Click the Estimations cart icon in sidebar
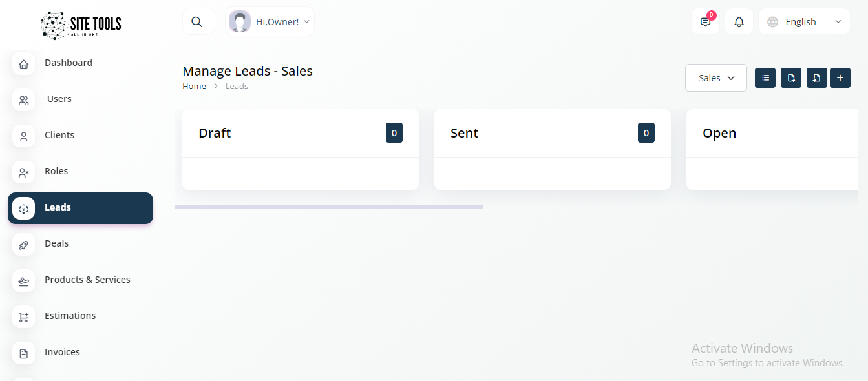868x381 pixels. coord(24,317)
